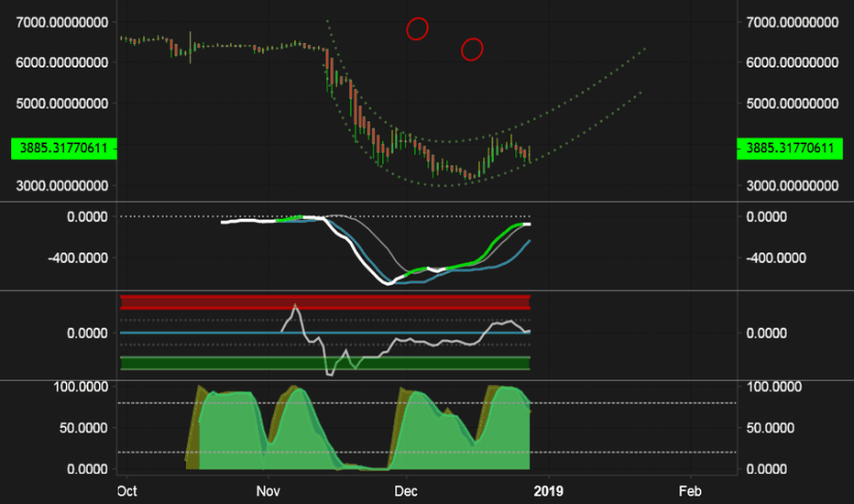Image resolution: width=854 pixels, height=504 pixels.
Task: Click the green oversold band in third pane
Action: coord(325,363)
